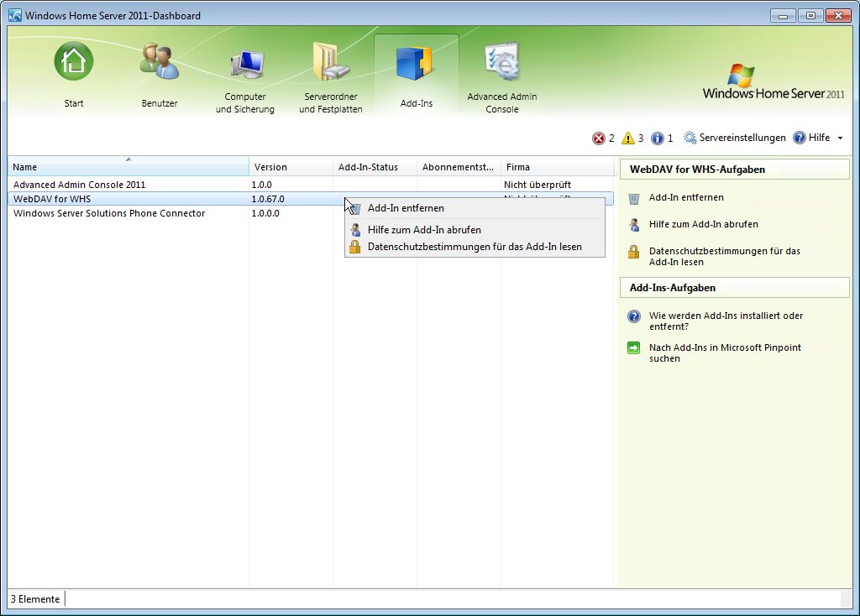Select the Add-Ins cube icon
Viewport: 860px width, 616px height.
[415, 62]
